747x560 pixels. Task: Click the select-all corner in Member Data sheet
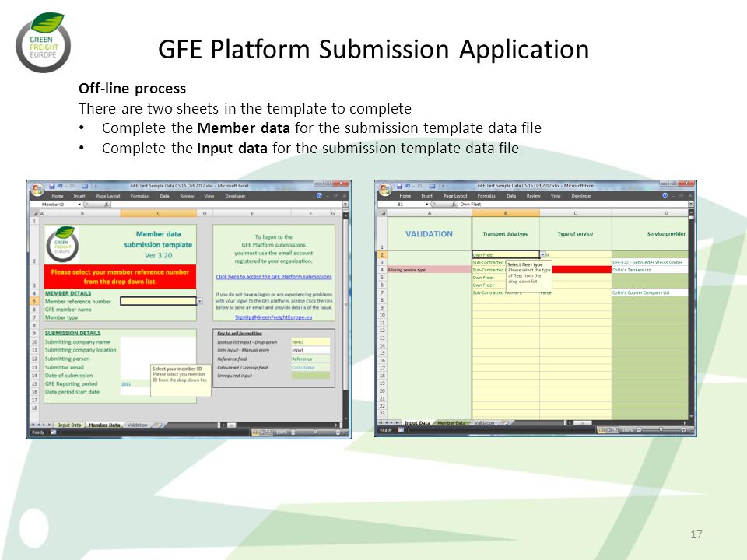click(34, 213)
